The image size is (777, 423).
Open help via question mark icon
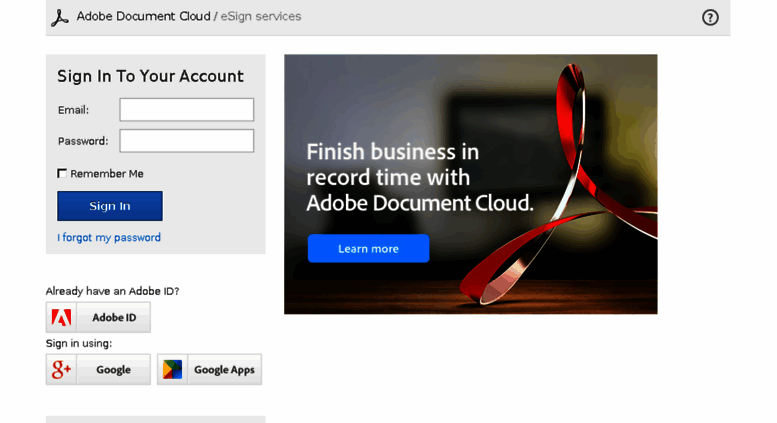pos(710,18)
